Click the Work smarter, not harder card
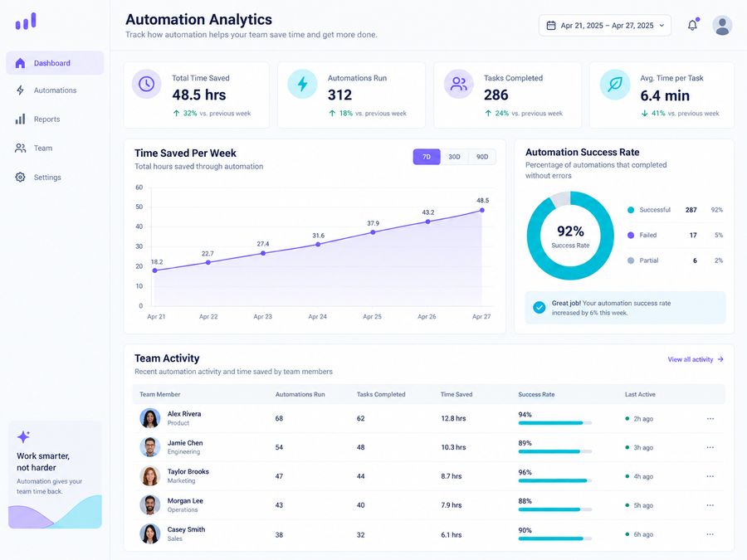 coord(55,475)
